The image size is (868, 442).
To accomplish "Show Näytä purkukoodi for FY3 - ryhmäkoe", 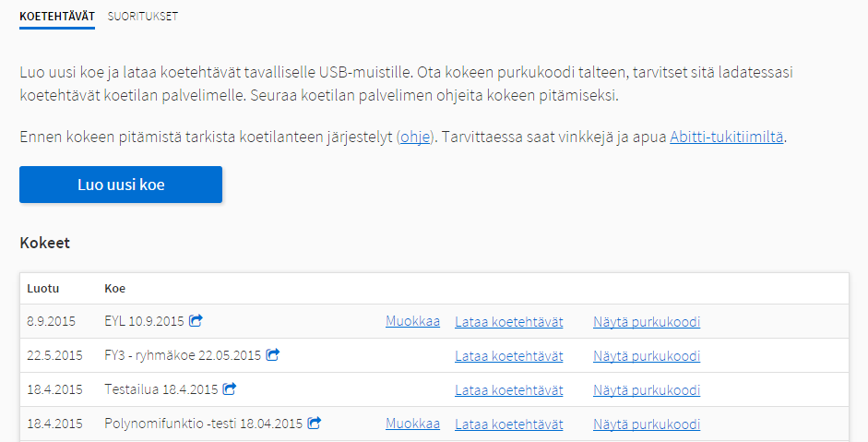I will tap(647, 356).
